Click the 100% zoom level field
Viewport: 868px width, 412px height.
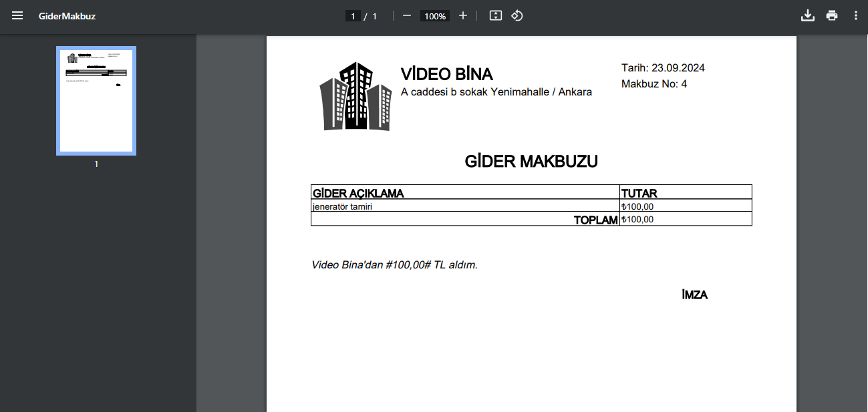tap(435, 16)
